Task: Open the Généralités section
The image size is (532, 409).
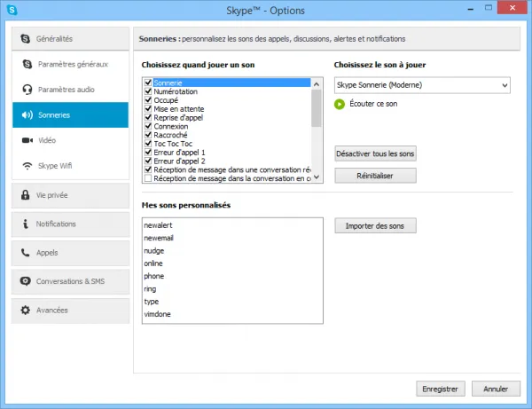Action: click(71, 39)
